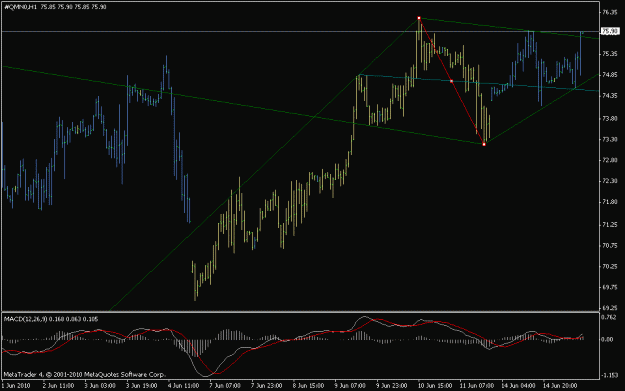This screenshot has width=625, height=391.
Task: Click the 8 Jun 15:00 time label
Action: (309, 386)
